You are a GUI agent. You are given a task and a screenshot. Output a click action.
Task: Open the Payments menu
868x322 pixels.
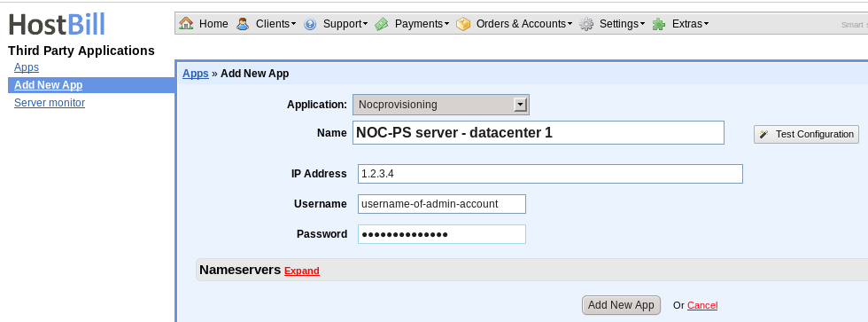click(422, 24)
